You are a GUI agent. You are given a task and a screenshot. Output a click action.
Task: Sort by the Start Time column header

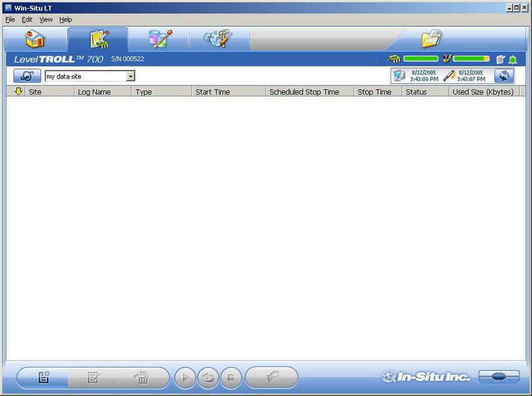click(228, 91)
